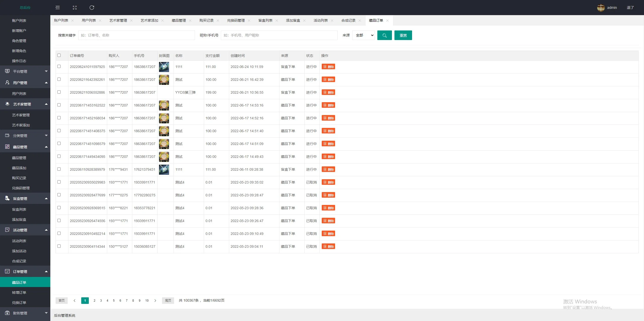Click the refresh page icon
Viewport: 644px width, 321px height.
tap(92, 8)
